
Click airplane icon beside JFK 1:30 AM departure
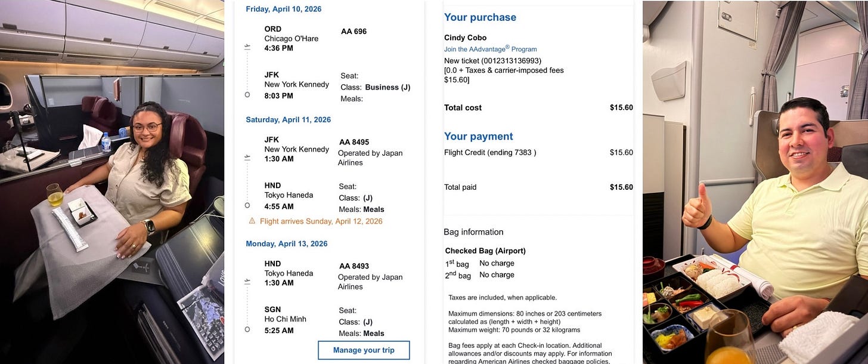[247, 158]
